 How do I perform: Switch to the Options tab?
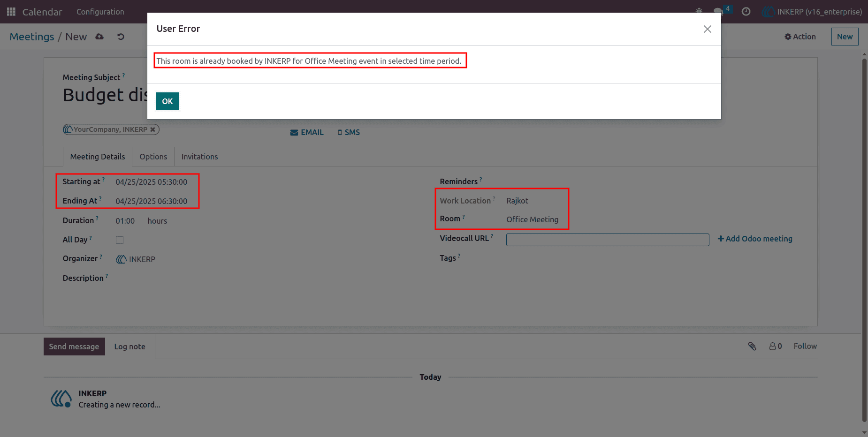(x=153, y=157)
